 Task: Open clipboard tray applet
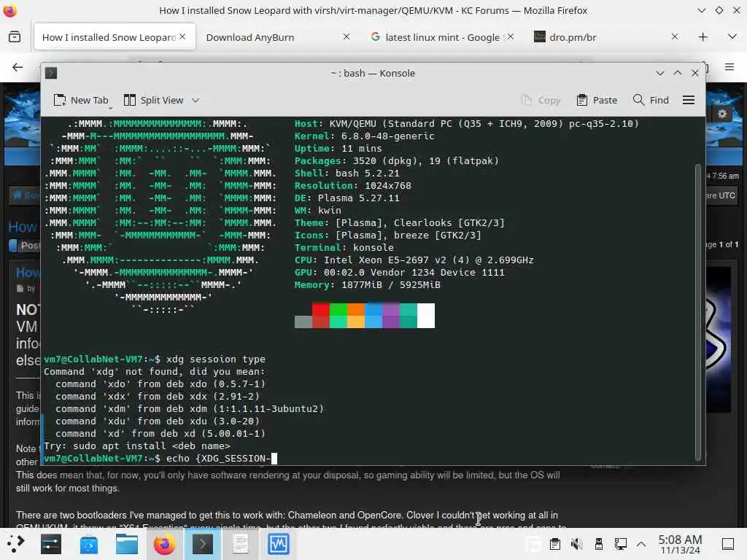click(x=554, y=544)
